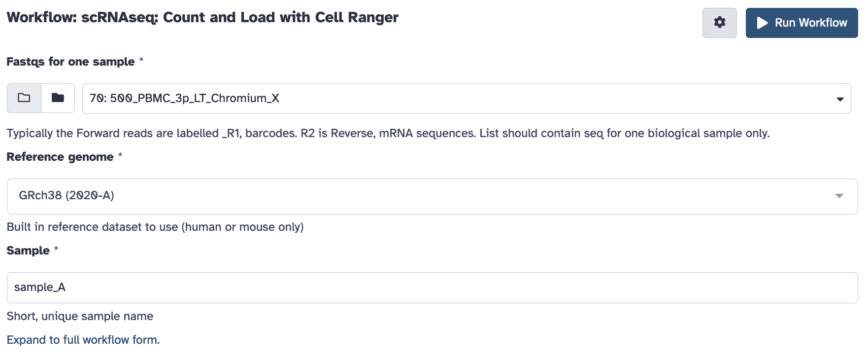
Task: Click the Built in reference dataset text
Action: [x=155, y=227]
